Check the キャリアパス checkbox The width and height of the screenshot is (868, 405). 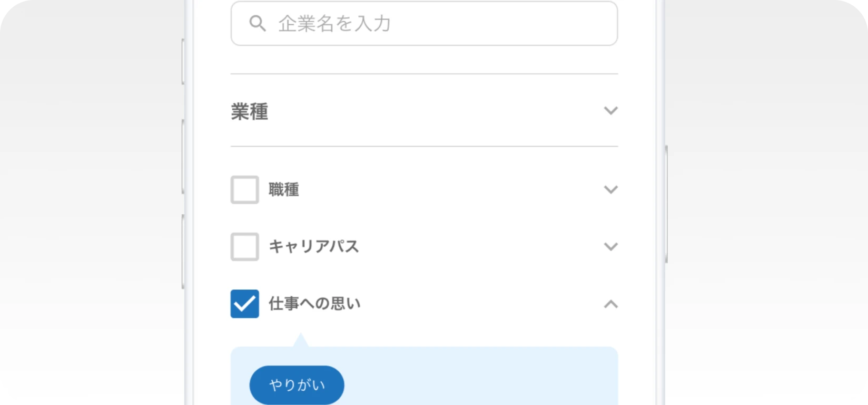click(x=244, y=246)
